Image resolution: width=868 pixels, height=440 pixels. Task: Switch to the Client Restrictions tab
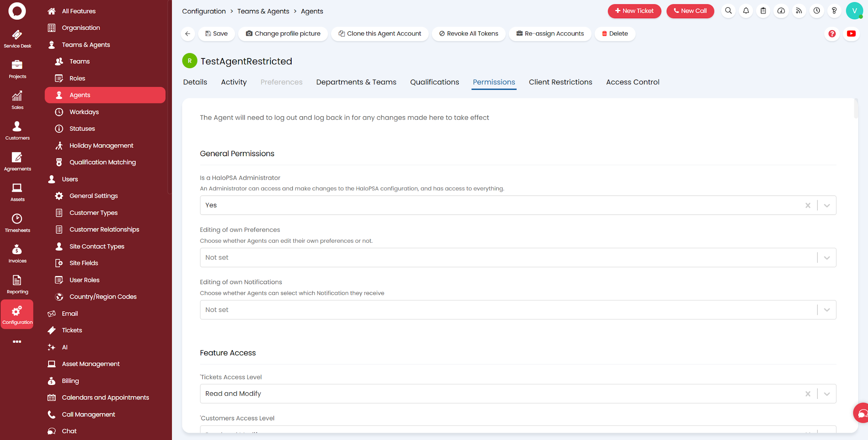(x=560, y=82)
